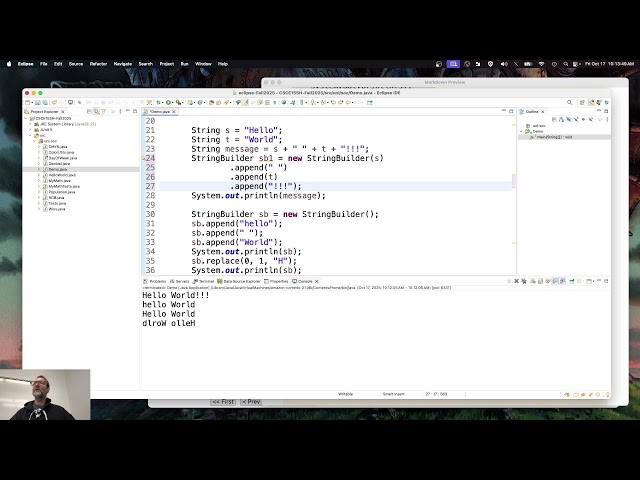Toggle Hide Fields in Outline toolbar
The height and width of the screenshot is (480, 640).
[569, 120]
